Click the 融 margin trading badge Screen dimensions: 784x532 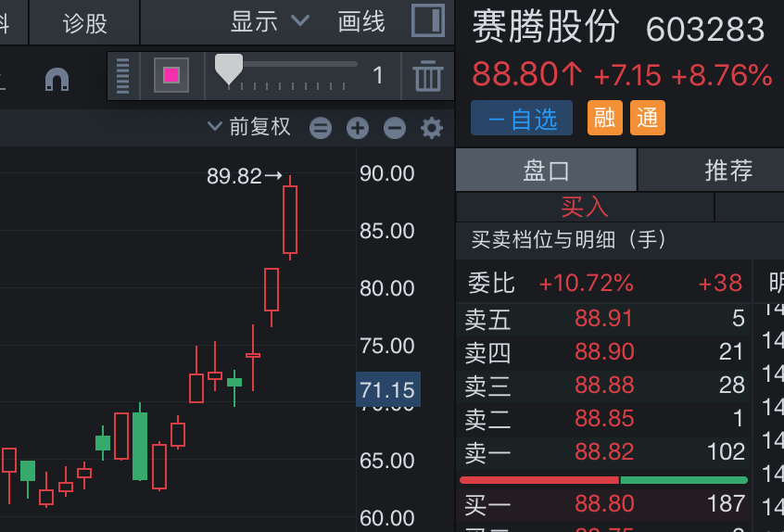pyautogui.click(x=605, y=118)
